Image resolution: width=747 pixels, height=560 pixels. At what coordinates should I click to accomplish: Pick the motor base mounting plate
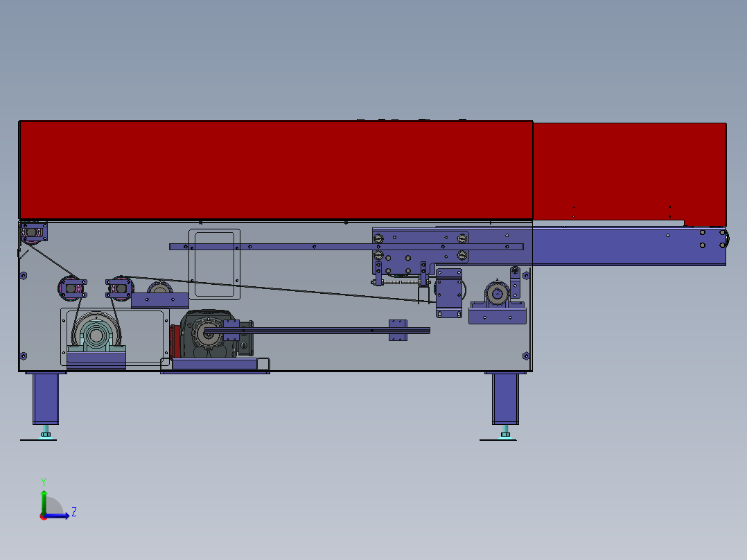215,364
